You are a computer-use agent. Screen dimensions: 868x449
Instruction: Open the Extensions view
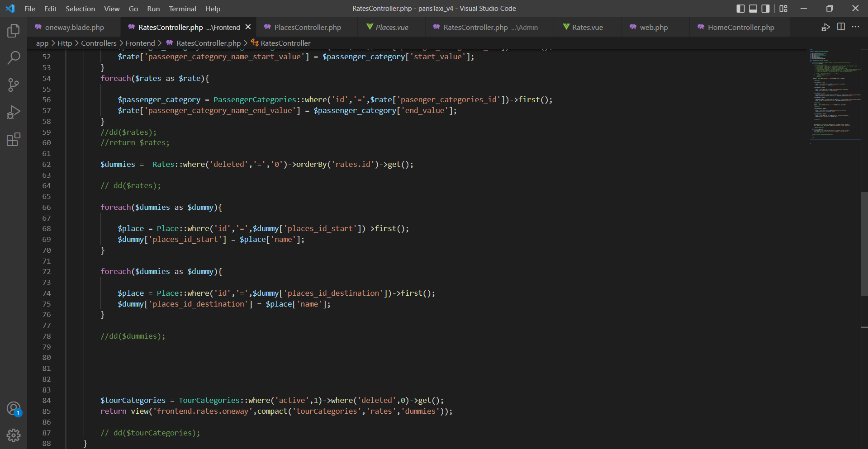click(x=14, y=139)
